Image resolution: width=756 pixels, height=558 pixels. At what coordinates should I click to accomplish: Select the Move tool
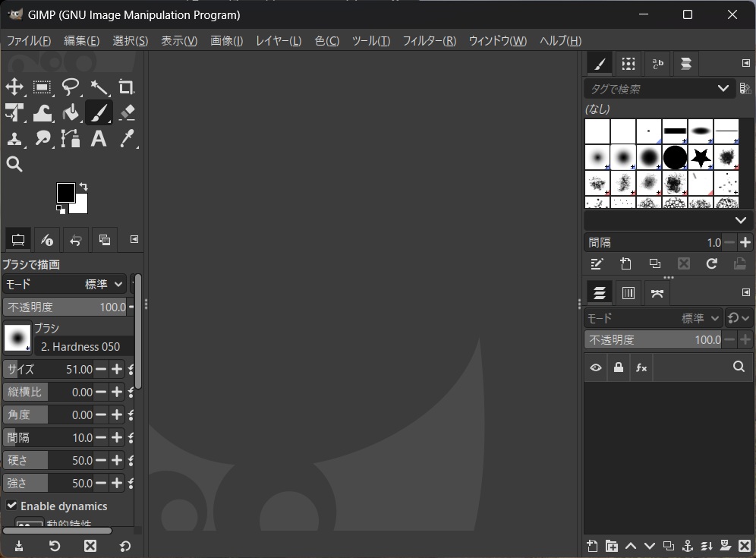click(14, 87)
